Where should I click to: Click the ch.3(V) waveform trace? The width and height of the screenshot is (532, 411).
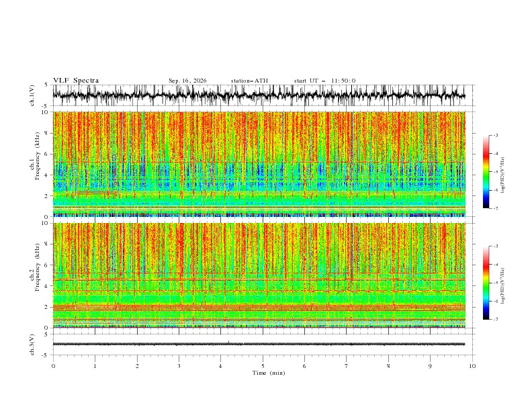click(259, 344)
